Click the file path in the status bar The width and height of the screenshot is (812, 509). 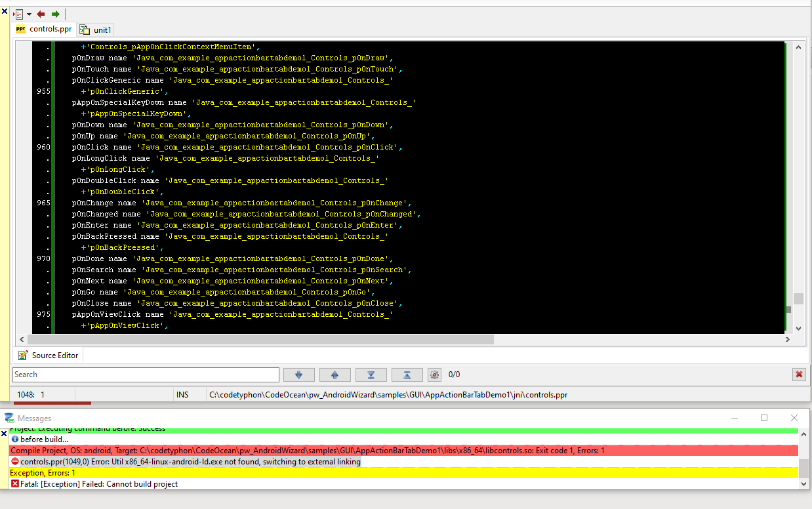(388, 394)
